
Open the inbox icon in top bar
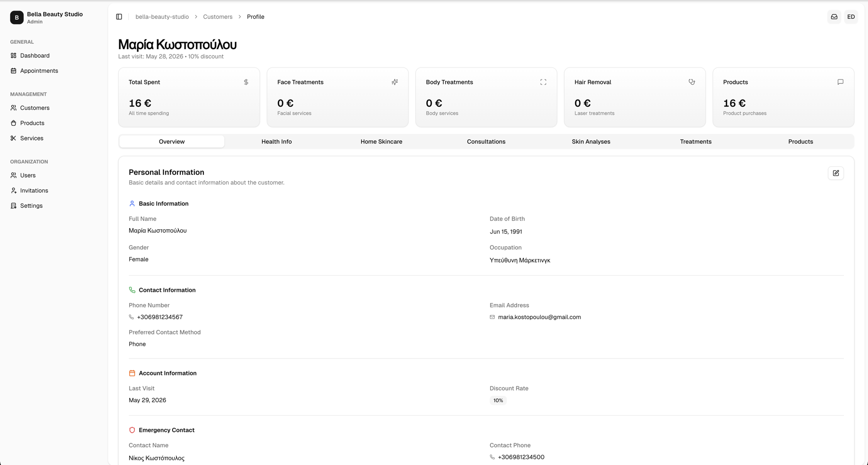point(834,17)
